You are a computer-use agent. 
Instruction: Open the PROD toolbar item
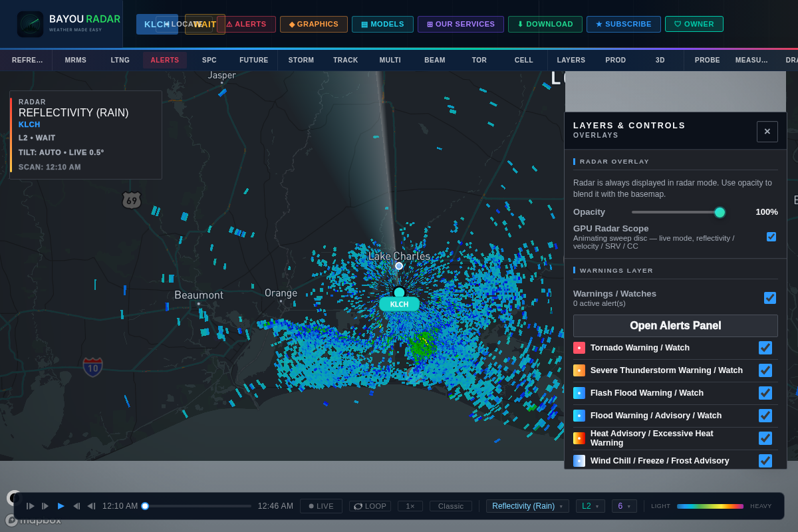[616, 60]
